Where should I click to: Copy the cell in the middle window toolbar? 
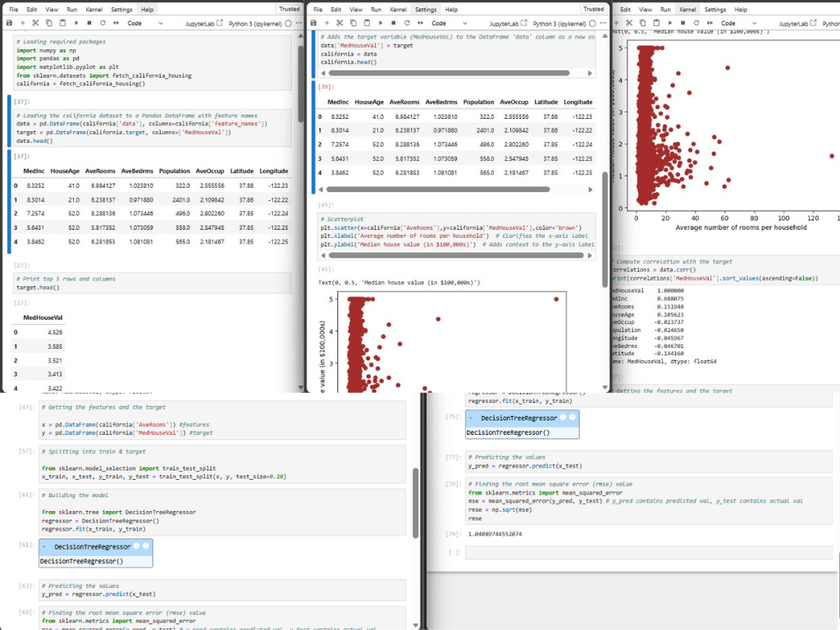tap(354, 23)
